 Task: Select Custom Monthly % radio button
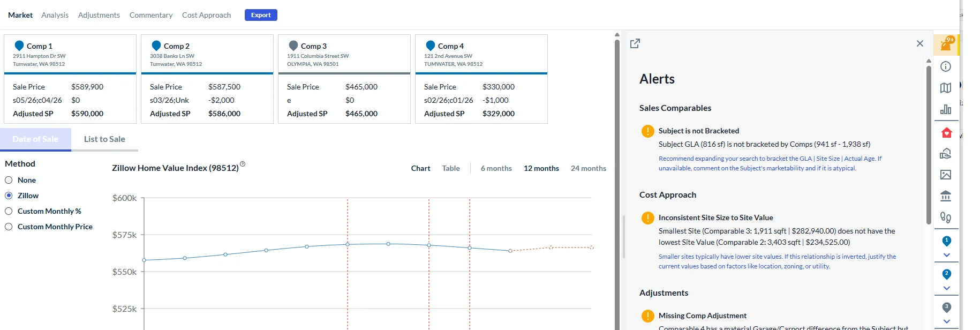click(9, 211)
